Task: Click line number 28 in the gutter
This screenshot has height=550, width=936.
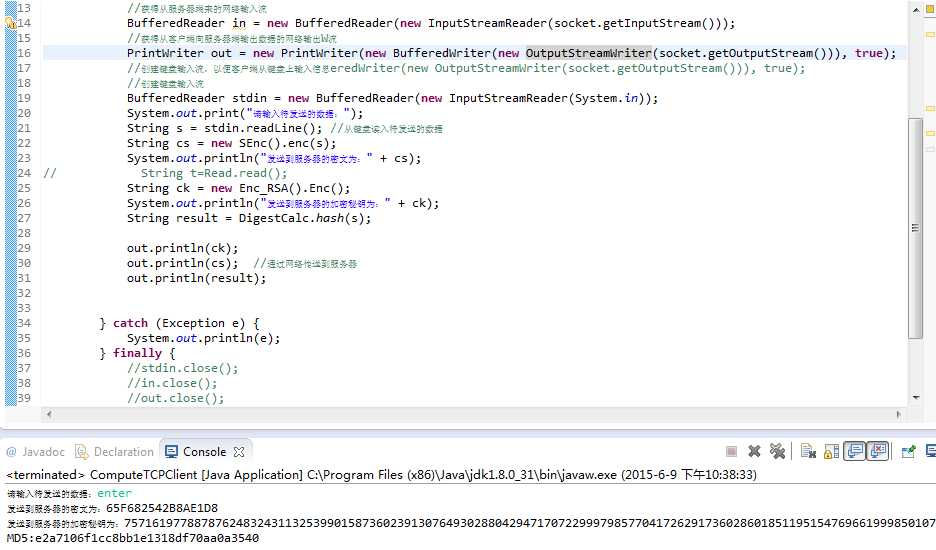Action: [x=24, y=233]
